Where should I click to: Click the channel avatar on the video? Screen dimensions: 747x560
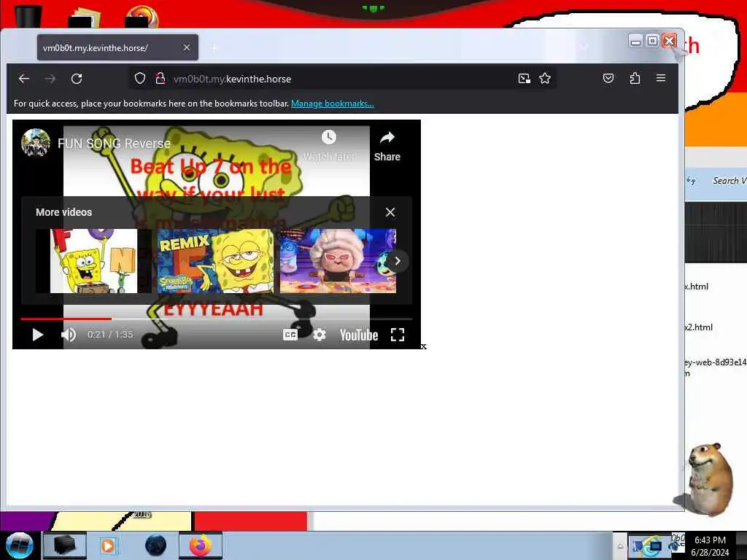tap(36, 142)
